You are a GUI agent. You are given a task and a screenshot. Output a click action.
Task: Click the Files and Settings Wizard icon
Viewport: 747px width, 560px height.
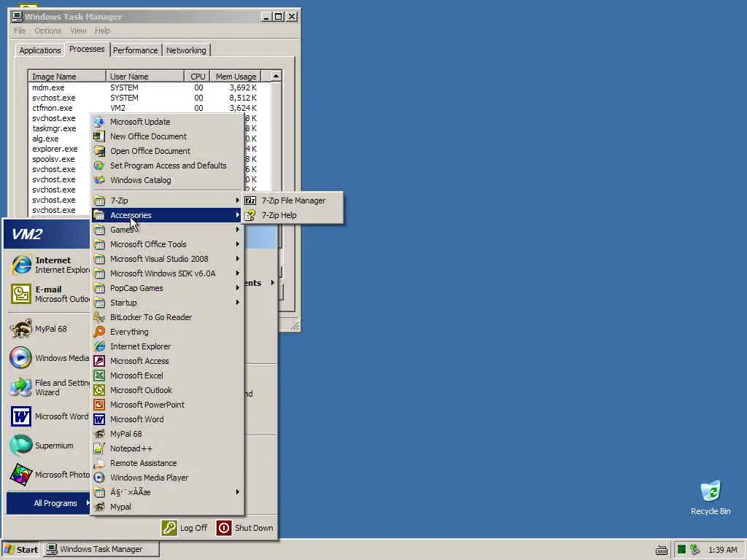click(x=21, y=387)
